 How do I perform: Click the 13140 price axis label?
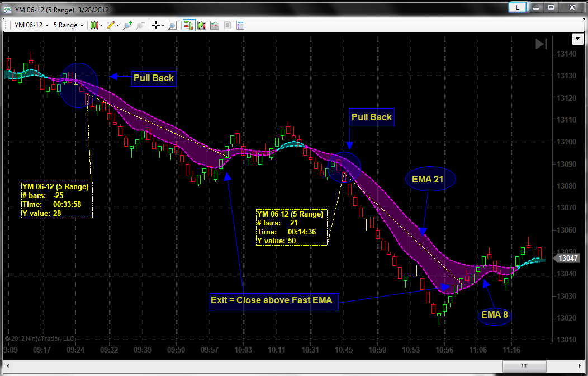pos(566,54)
